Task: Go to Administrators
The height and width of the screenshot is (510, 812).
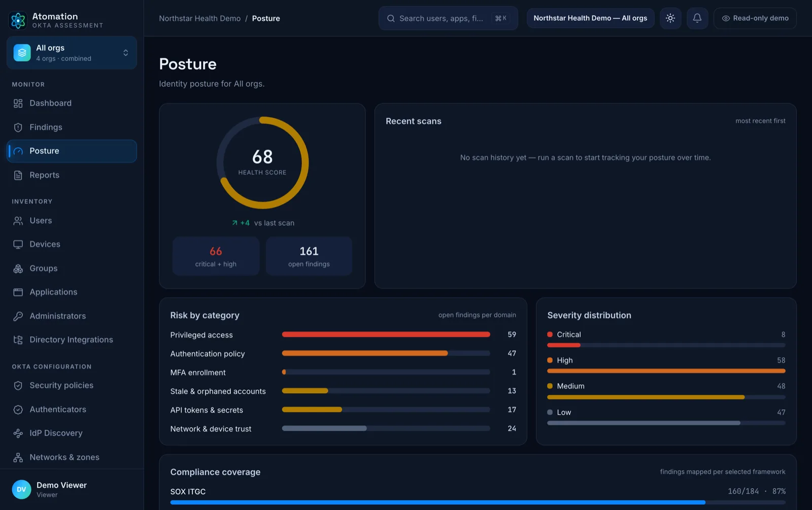Action: click(x=72, y=316)
